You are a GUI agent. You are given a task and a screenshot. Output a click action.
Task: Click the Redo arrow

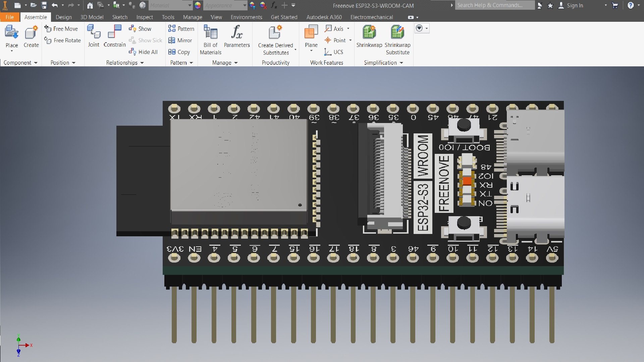coord(71,5)
